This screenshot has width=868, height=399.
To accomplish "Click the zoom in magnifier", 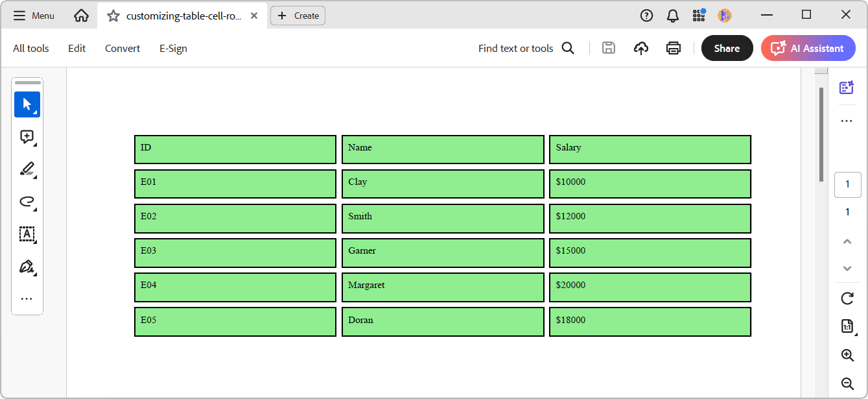I will [x=847, y=355].
